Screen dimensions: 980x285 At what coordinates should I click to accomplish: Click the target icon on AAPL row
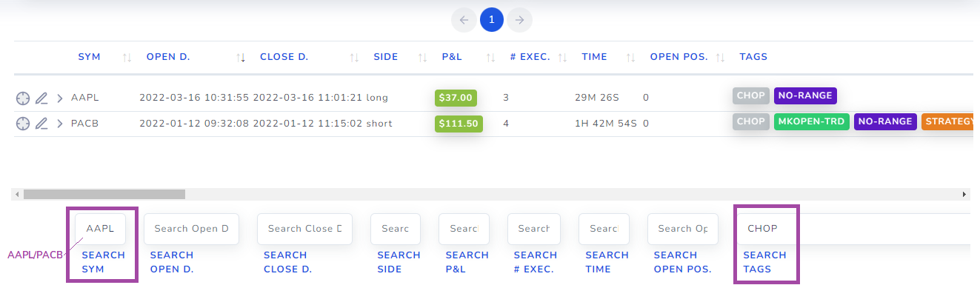[23, 98]
